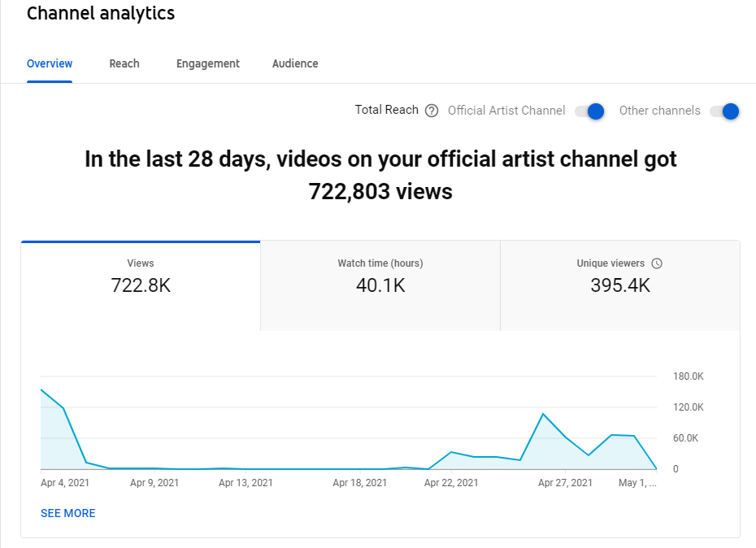Click the May 1 date label on chart
The height and width of the screenshot is (548, 756).
[637, 483]
